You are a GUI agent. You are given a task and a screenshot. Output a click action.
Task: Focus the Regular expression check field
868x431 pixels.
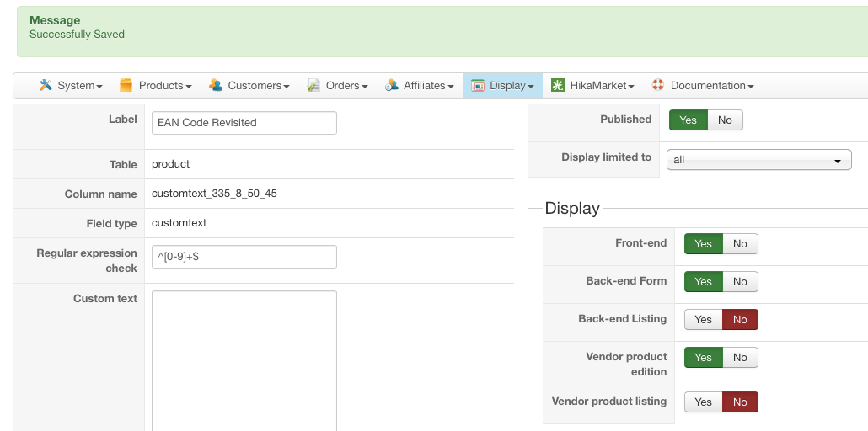[244, 257]
